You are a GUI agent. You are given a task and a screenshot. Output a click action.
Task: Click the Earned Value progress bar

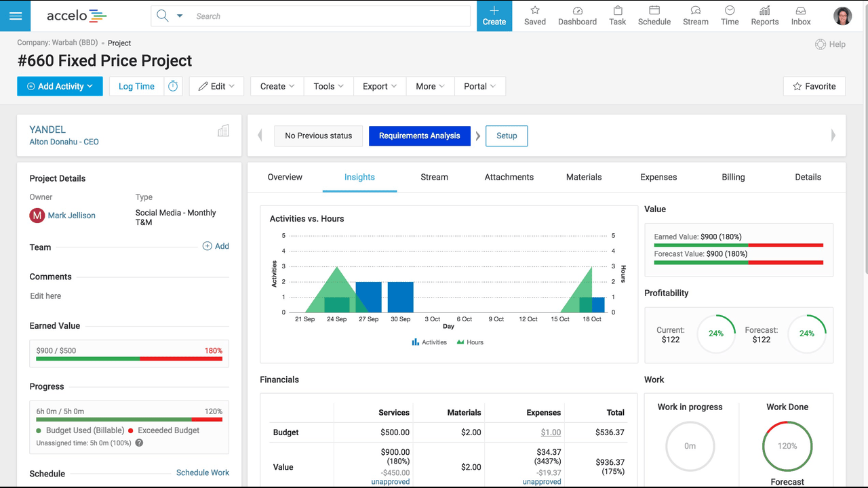(x=129, y=358)
